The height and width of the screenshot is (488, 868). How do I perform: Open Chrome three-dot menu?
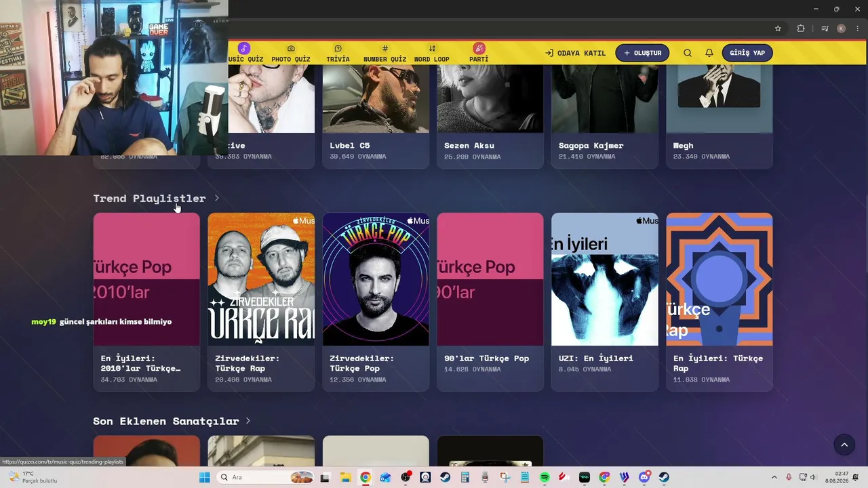858,28
